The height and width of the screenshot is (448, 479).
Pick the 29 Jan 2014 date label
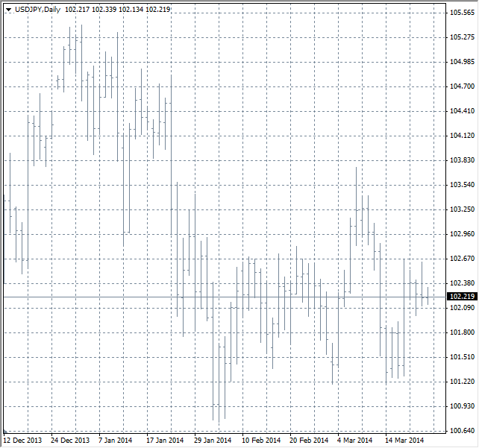point(213,441)
